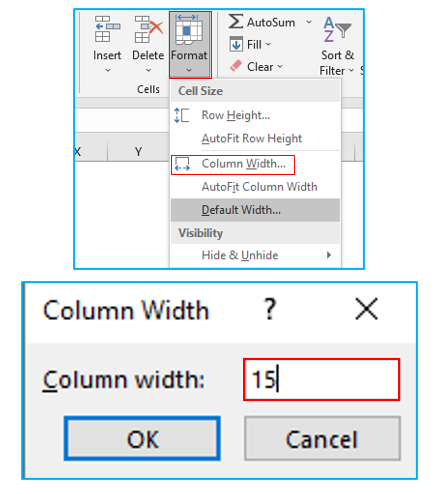Click the dialog help question mark
Image resolution: width=437 pixels, height=494 pixels.
click(x=270, y=309)
